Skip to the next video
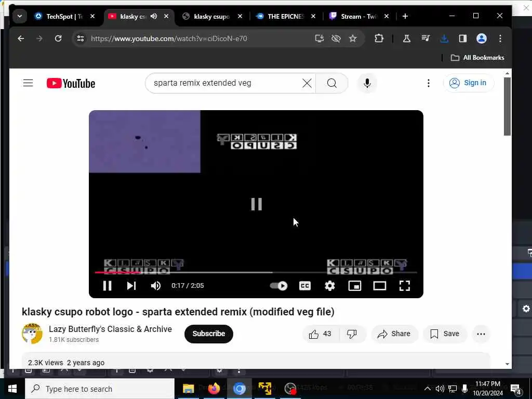This screenshot has width=532, height=399. tap(131, 286)
